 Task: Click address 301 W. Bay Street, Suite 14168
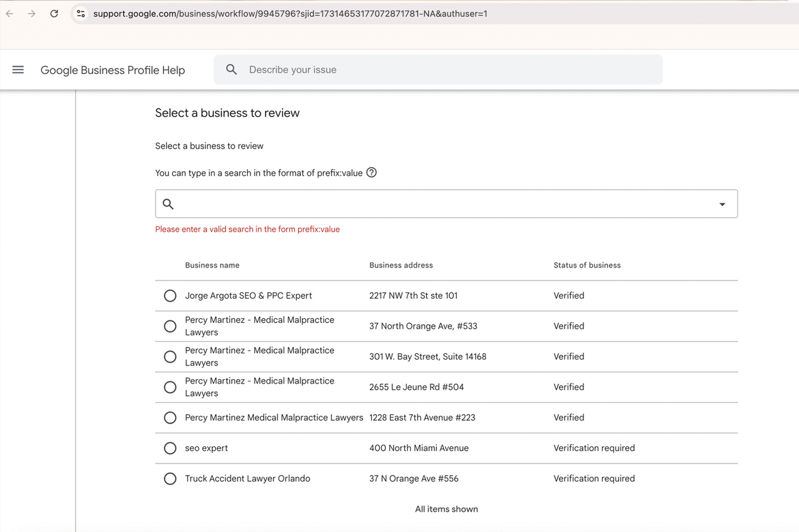(x=428, y=357)
